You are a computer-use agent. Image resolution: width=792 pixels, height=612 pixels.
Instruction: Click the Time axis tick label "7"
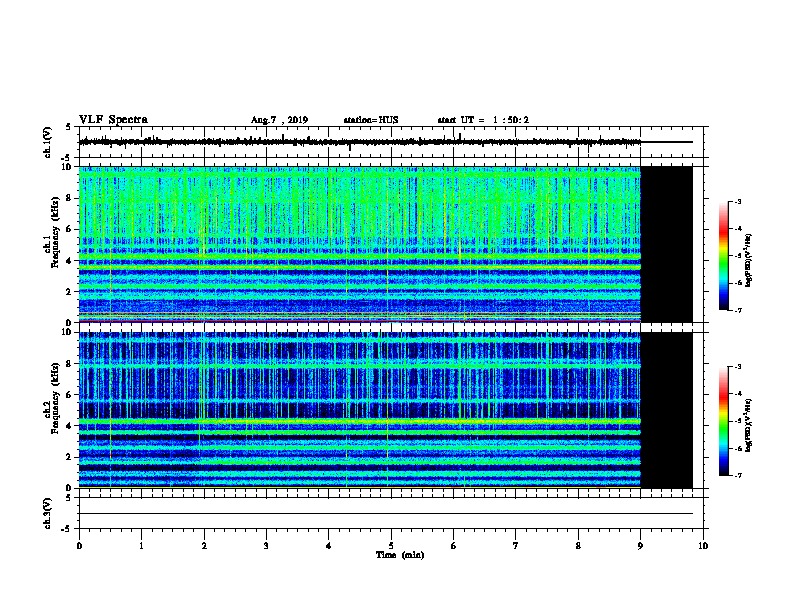pyautogui.click(x=516, y=546)
